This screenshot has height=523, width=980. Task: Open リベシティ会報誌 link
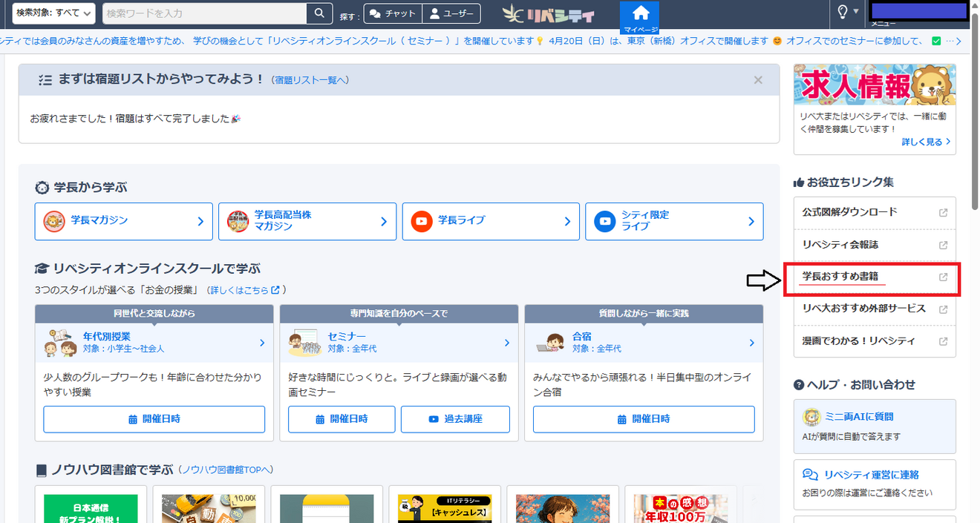[875, 245]
